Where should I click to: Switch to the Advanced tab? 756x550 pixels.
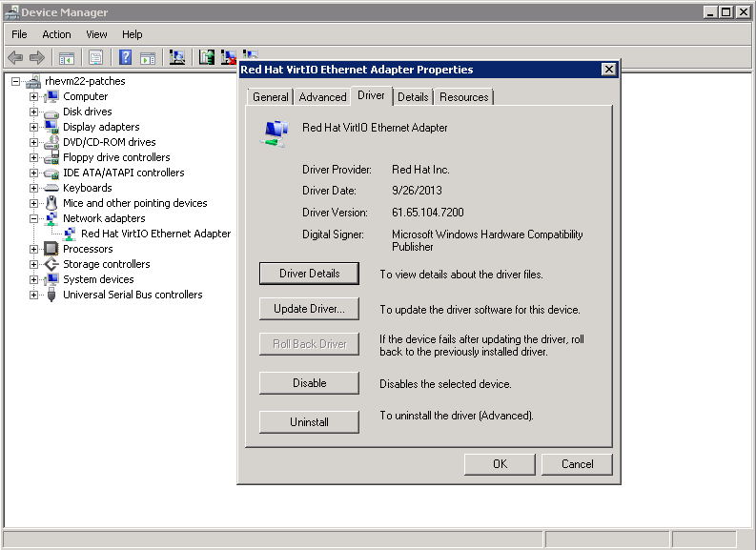click(x=322, y=97)
